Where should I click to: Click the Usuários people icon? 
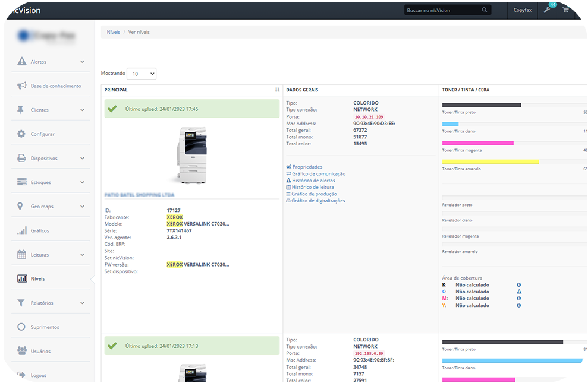tap(22, 351)
